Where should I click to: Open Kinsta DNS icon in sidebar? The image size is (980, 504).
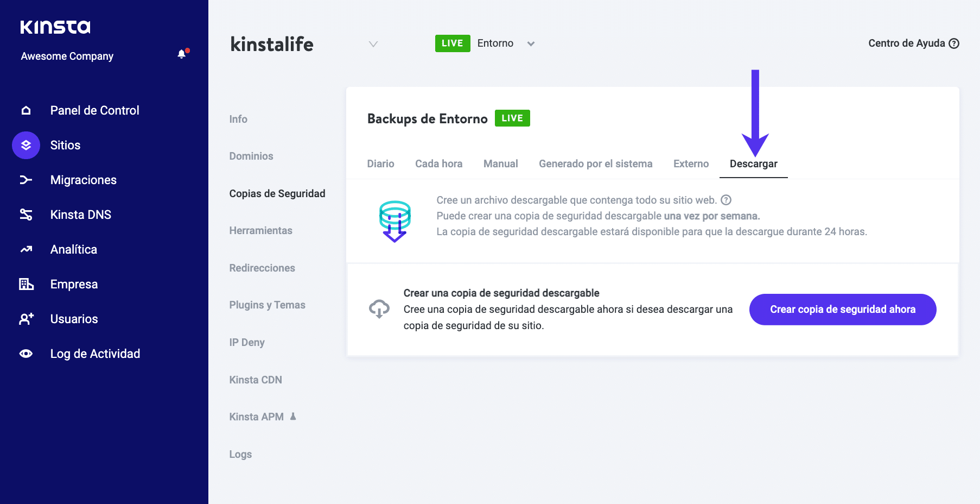pyautogui.click(x=26, y=215)
